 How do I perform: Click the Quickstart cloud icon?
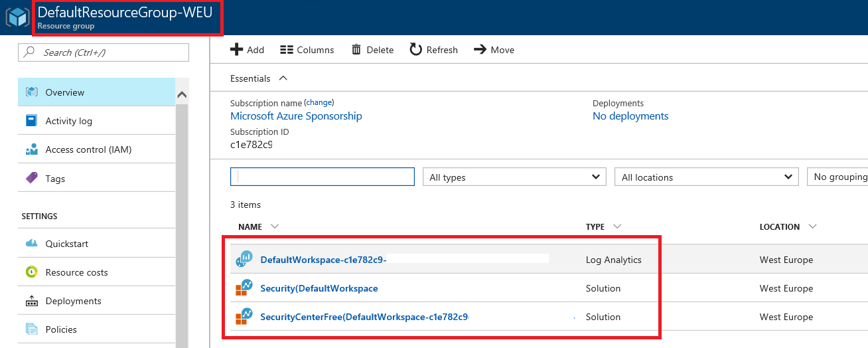pos(32,244)
